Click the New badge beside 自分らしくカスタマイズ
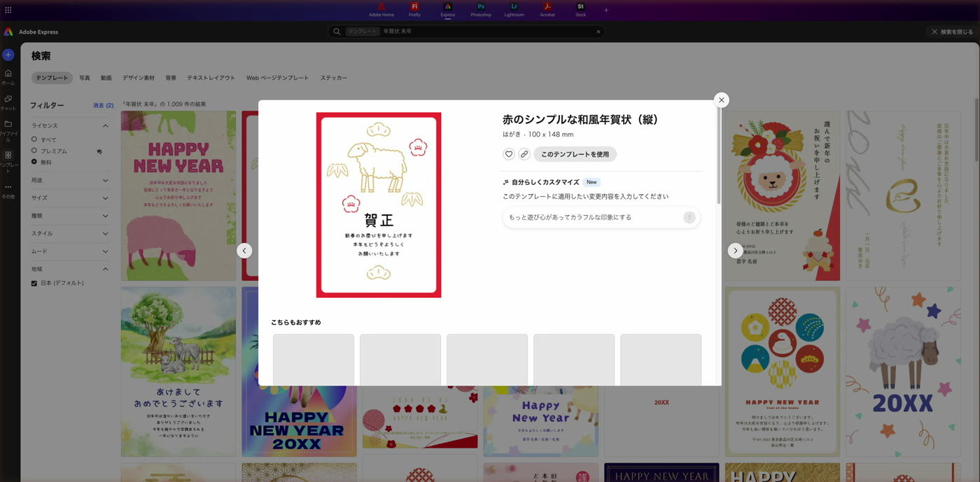This screenshot has width=980, height=482. [591, 182]
